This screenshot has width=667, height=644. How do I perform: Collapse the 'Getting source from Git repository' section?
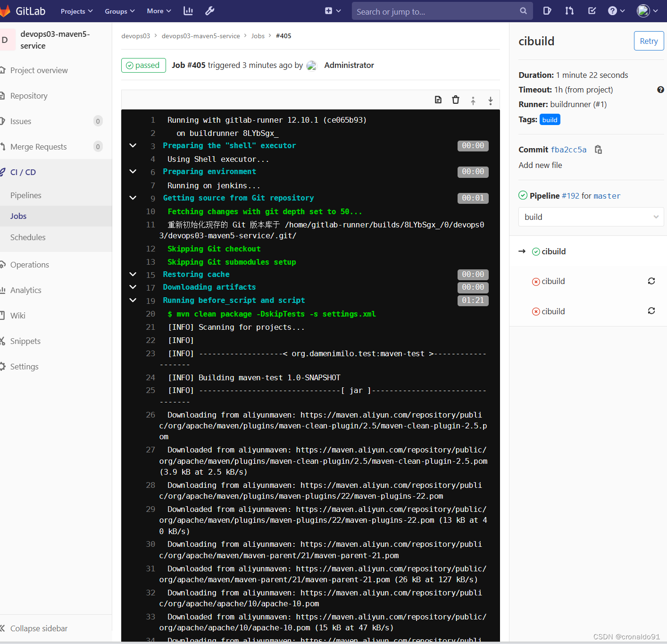(x=133, y=198)
